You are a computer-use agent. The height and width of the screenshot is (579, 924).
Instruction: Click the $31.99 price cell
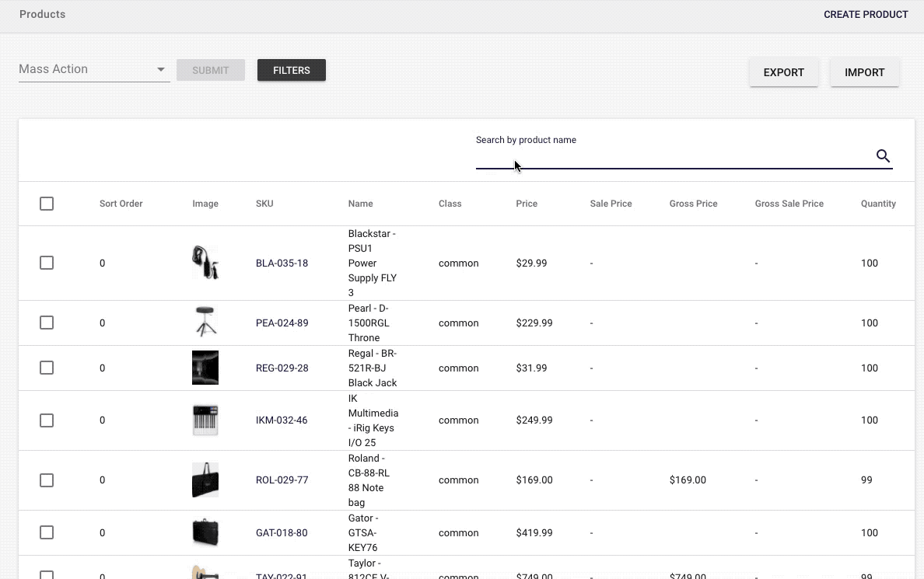[x=531, y=368]
